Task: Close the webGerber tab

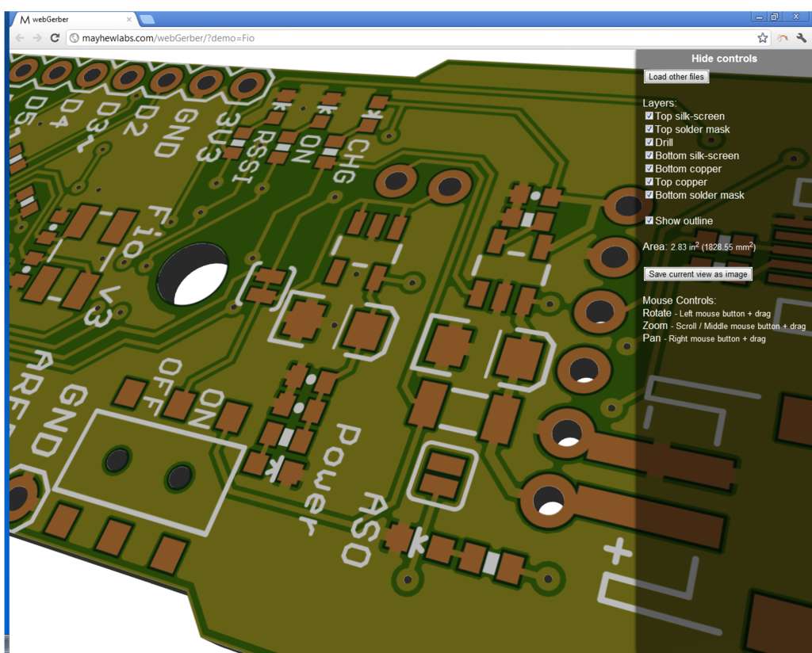Action: [129, 19]
